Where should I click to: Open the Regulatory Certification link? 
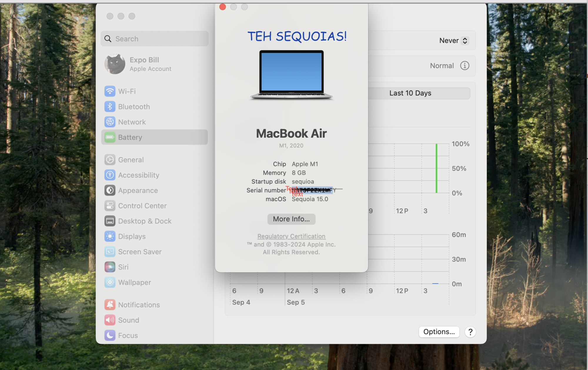click(x=291, y=236)
